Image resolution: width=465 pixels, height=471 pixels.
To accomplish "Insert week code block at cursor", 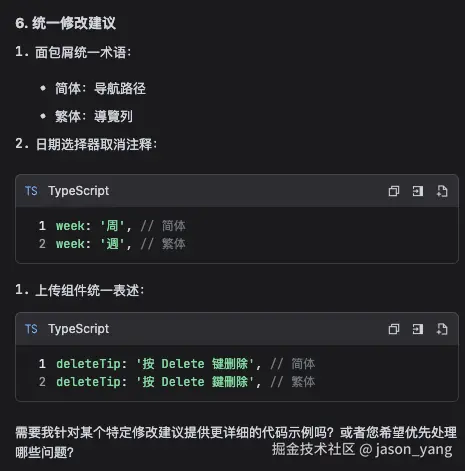I will 418,191.
